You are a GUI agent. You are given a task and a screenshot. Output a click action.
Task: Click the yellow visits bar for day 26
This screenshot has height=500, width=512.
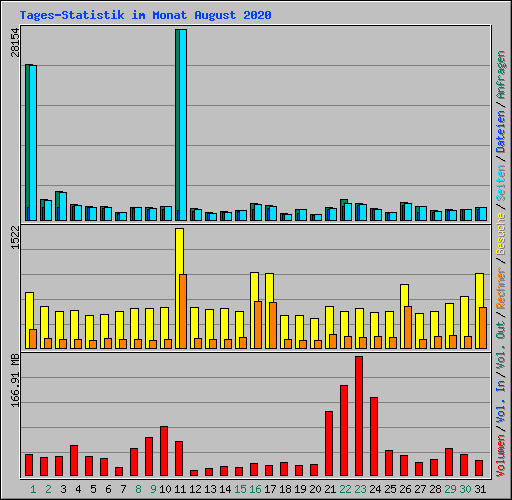pos(404,317)
